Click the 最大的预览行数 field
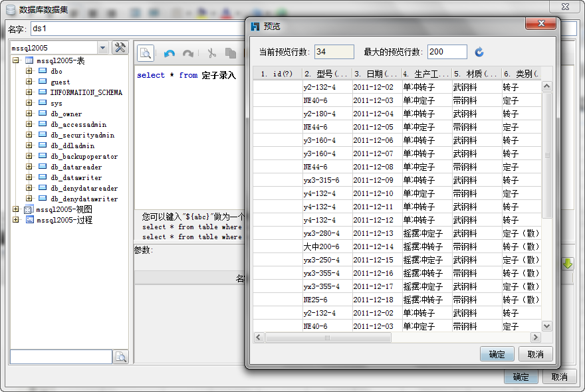The width and height of the screenshot is (585, 392). point(447,52)
